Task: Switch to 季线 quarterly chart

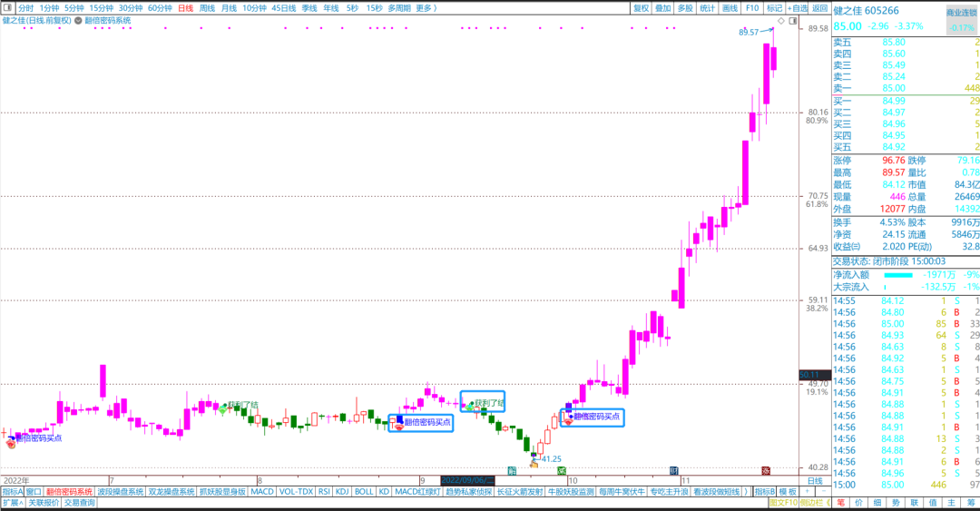Action: [309, 8]
